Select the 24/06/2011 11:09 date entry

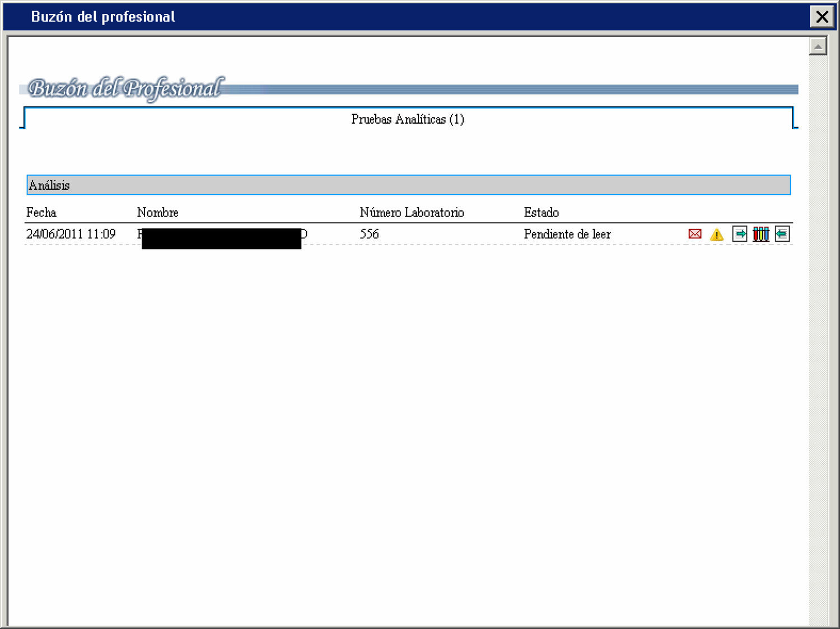(71, 234)
